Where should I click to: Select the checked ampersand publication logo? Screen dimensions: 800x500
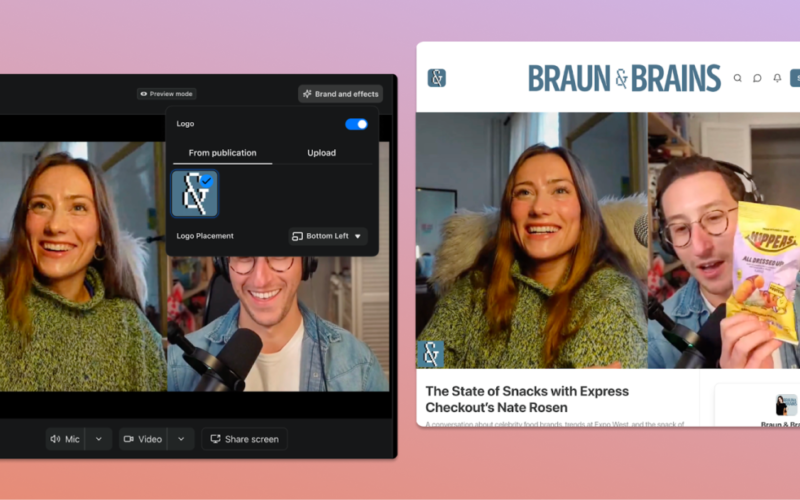[194, 193]
